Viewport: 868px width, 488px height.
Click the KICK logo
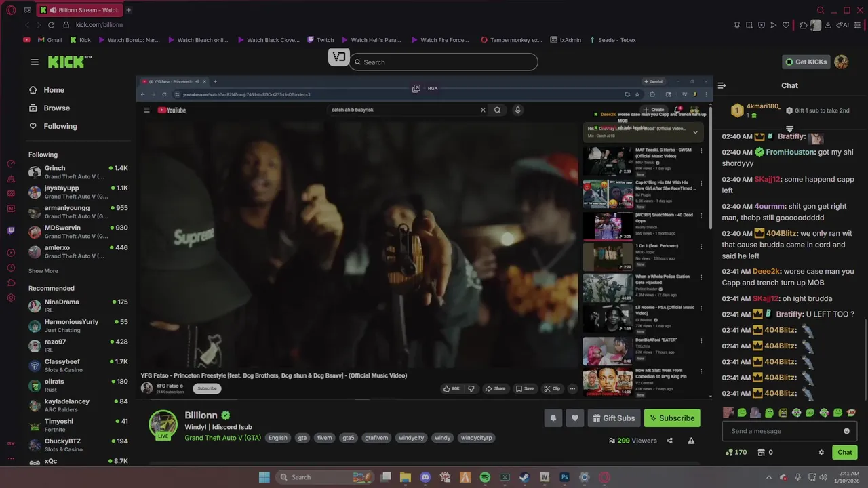pos(69,62)
